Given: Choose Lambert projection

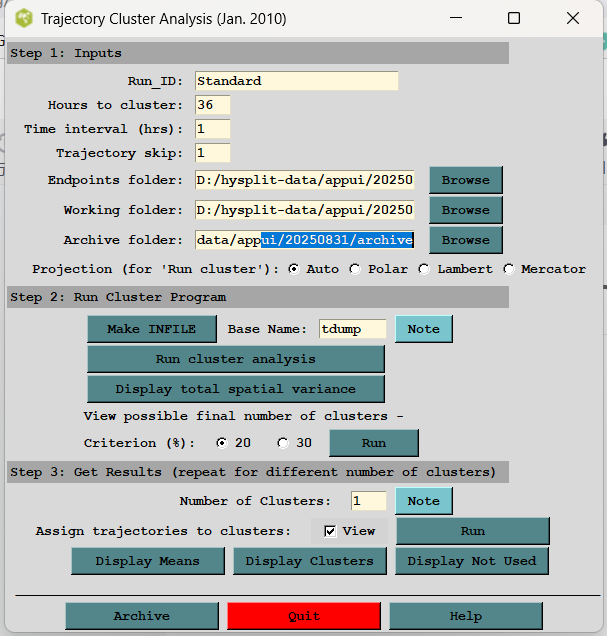Looking at the screenshot, I should point(424,269).
